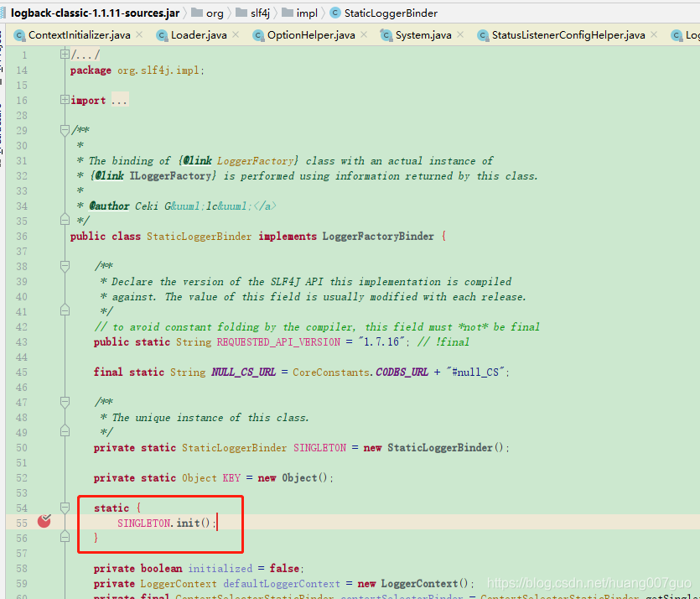This screenshot has width=700, height=599.
Task: Toggle the breakpoint marker on line 55
Action: 44,521
